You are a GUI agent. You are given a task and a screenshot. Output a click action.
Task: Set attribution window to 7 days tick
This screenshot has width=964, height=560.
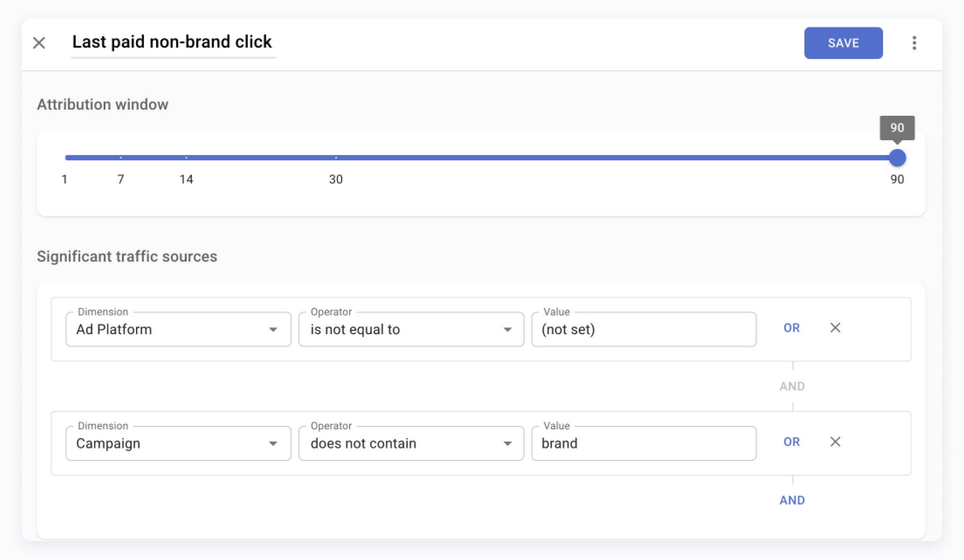(x=121, y=158)
